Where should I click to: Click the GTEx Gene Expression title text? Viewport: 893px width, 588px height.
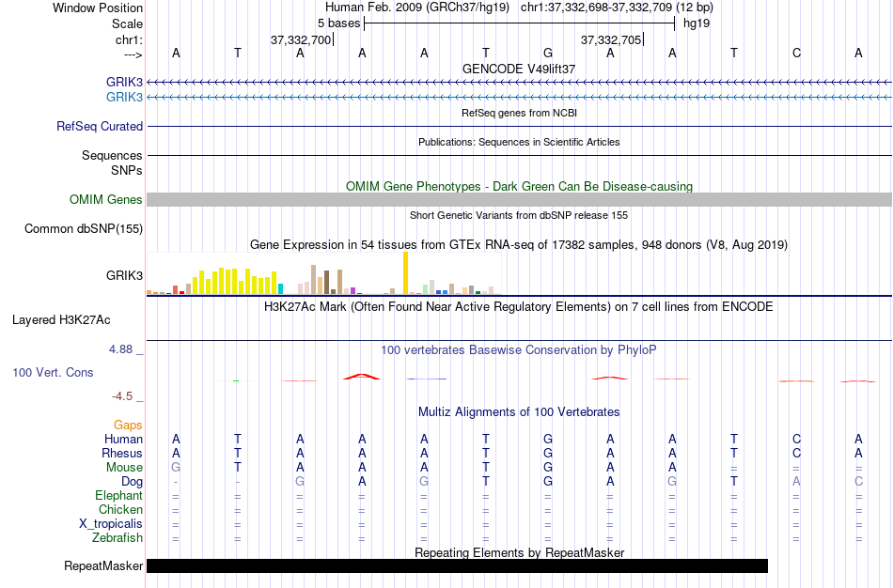(x=519, y=245)
